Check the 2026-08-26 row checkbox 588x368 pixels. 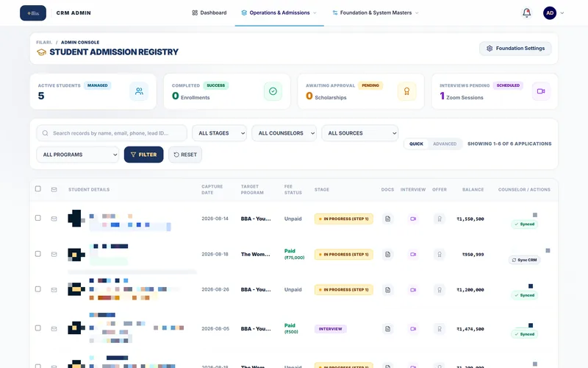tap(38, 289)
